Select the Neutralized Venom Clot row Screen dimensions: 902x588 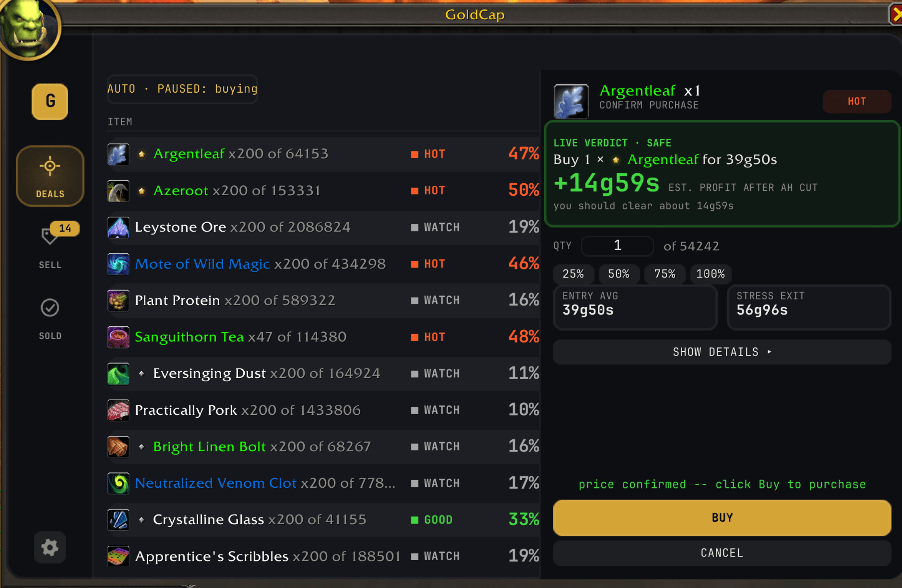(x=324, y=483)
